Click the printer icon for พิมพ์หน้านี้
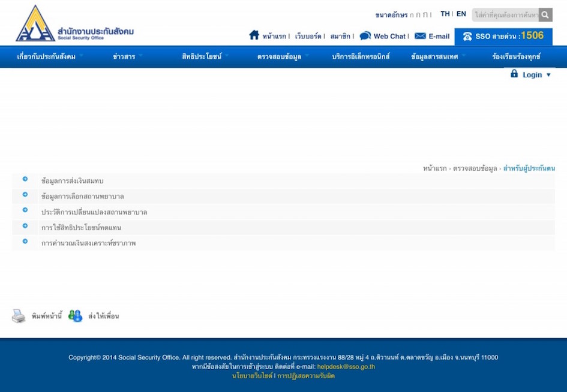The width and height of the screenshot is (567, 392). [19, 316]
